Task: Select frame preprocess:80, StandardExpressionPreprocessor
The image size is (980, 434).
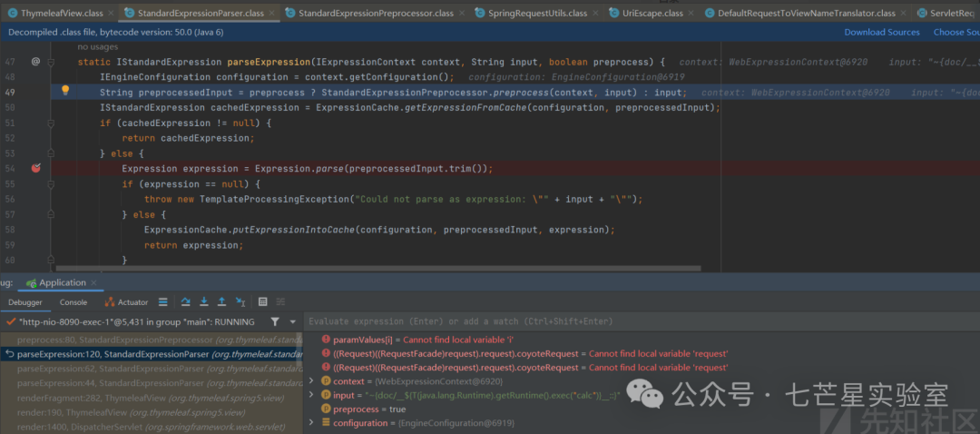Action: pos(150,340)
